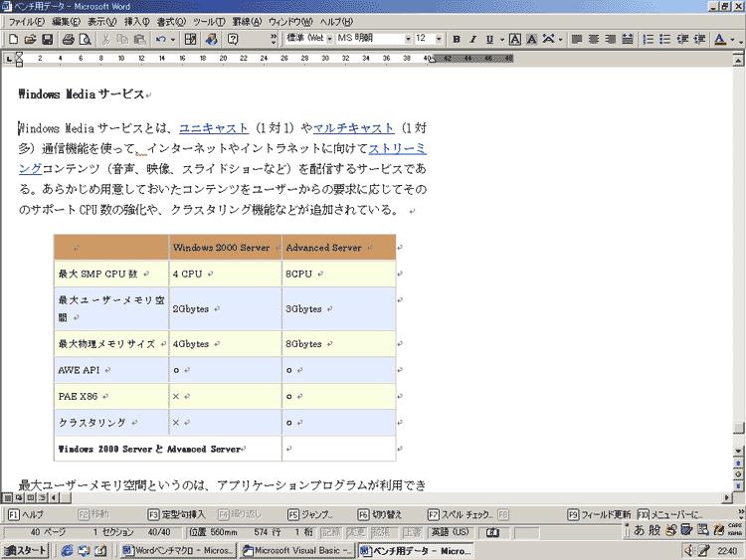Decrease indent of the paragraph

tap(682, 39)
